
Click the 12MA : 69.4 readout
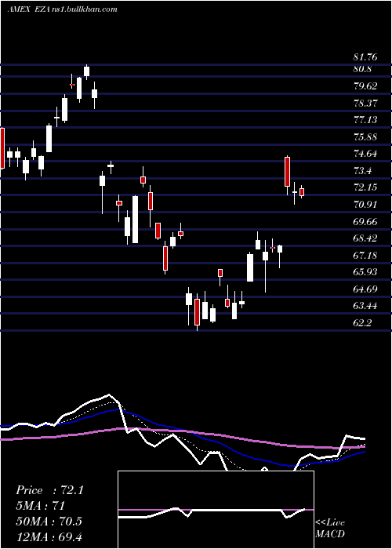point(49,536)
